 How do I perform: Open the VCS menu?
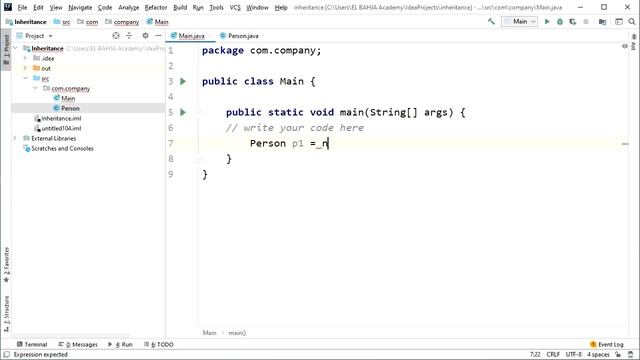pos(235,7)
